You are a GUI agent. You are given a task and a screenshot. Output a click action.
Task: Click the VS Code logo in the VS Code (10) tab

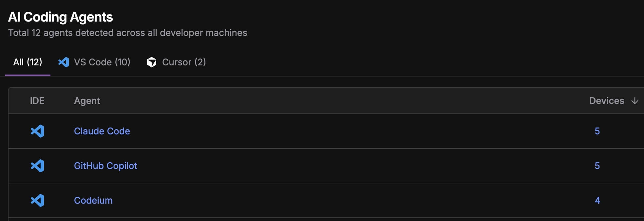[64, 62]
